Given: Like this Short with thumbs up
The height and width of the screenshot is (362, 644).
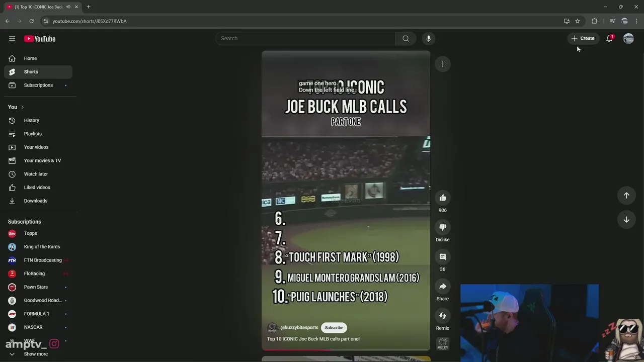Looking at the screenshot, I should click(x=443, y=198).
